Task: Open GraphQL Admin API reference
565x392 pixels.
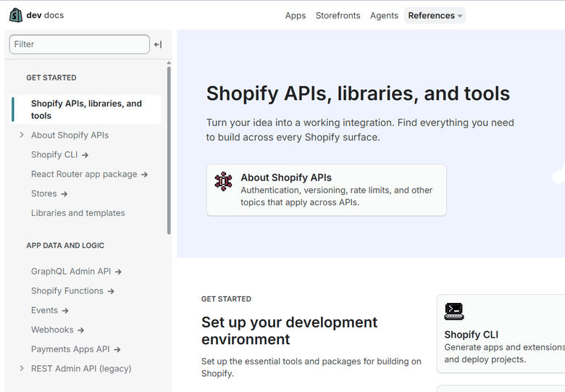Action: pos(71,271)
